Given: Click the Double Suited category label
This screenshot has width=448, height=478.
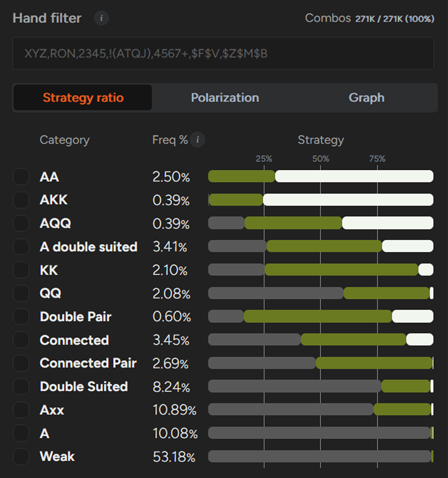Looking at the screenshot, I should pyautogui.click(x=84, y=387).
